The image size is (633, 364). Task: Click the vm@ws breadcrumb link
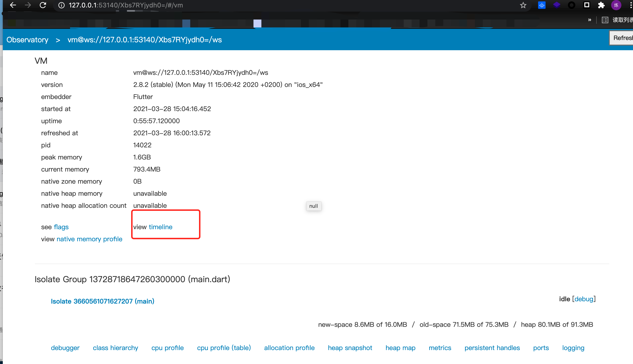145,40
